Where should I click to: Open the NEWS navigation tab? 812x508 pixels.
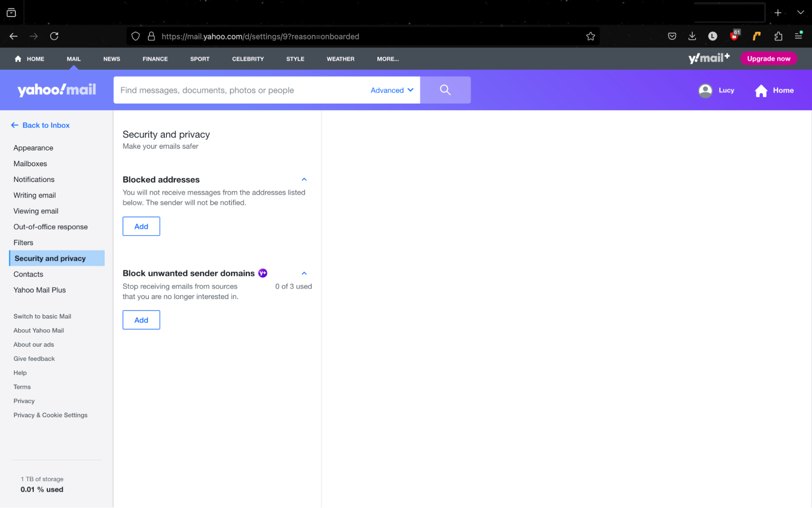[x=112, y=59]
